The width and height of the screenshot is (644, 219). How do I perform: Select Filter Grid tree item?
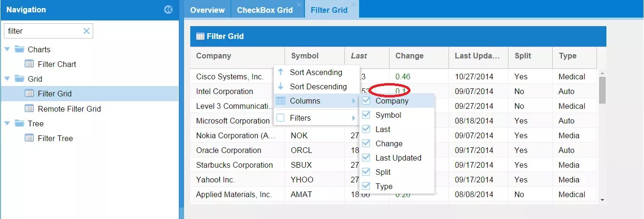pos(55,94)
